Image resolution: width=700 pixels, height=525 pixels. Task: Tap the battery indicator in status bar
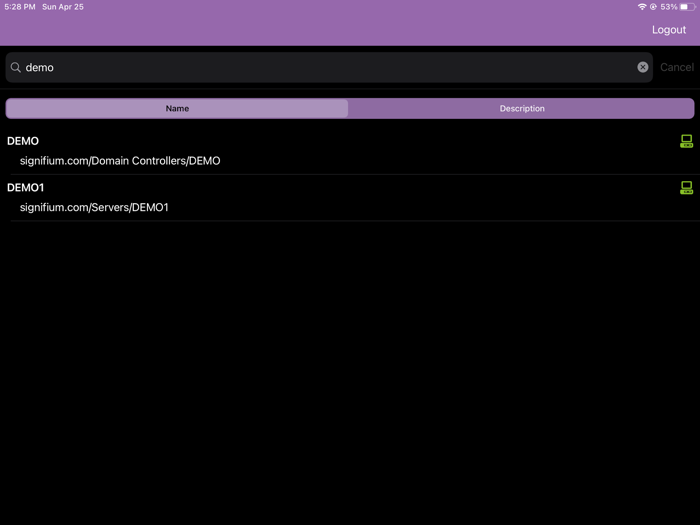[x=688, y=7]
